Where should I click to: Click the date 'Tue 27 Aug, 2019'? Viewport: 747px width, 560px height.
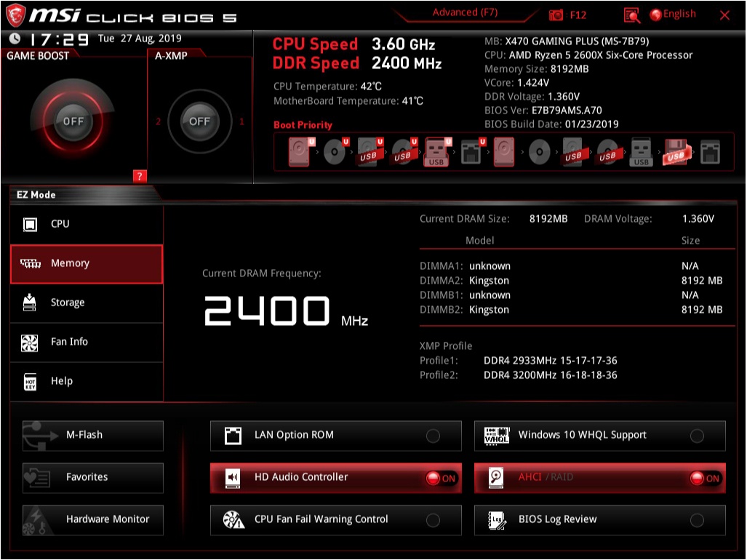pos(140,39)
